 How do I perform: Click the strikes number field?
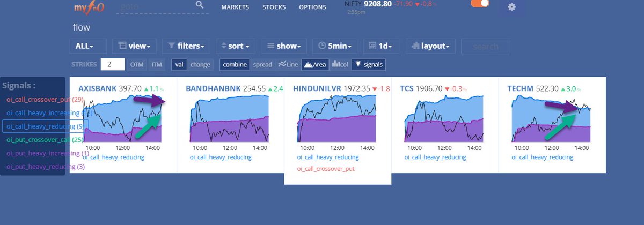(x=113, y=64)
